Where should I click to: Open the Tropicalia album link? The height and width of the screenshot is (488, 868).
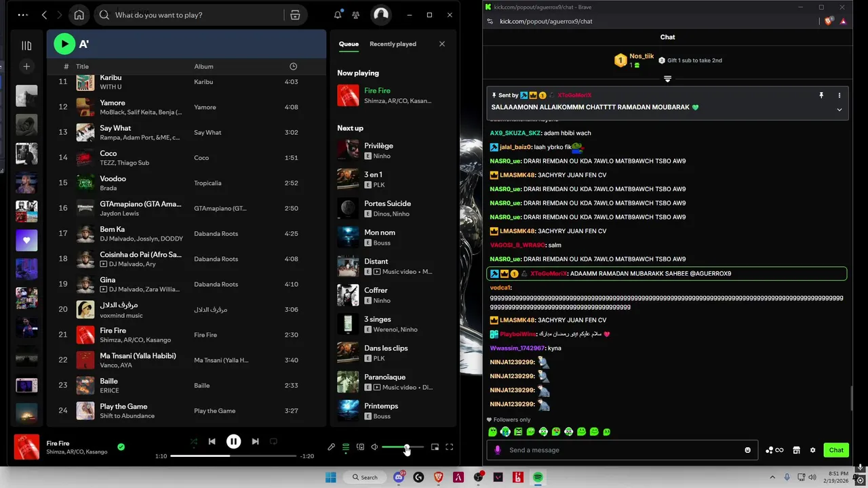(208, 183)
